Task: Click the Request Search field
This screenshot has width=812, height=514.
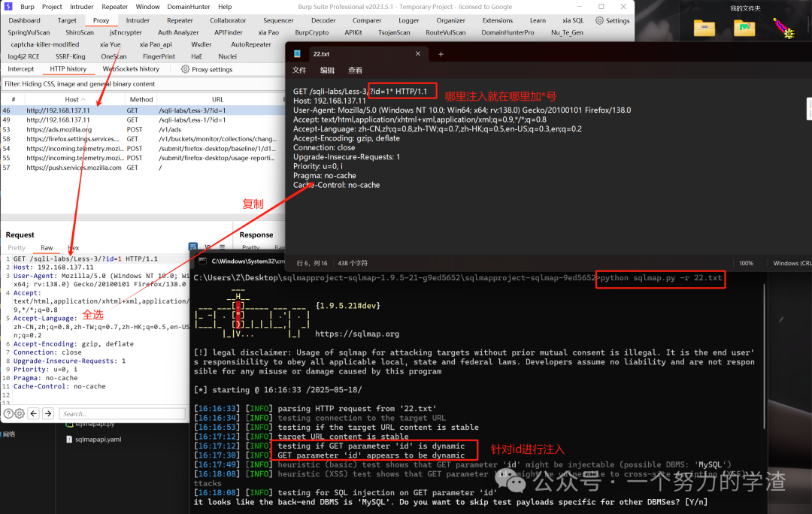Action: coord(122,413)
